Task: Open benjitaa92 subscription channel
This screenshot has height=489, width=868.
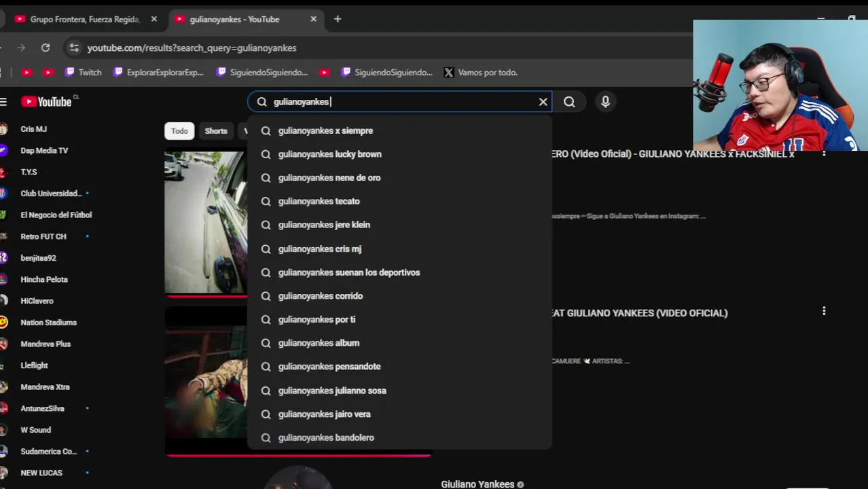Action: tap(38, 258)
